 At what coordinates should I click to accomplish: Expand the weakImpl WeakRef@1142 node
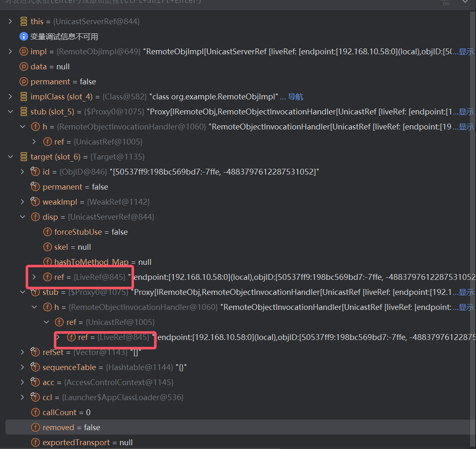[x=23, y=202]
